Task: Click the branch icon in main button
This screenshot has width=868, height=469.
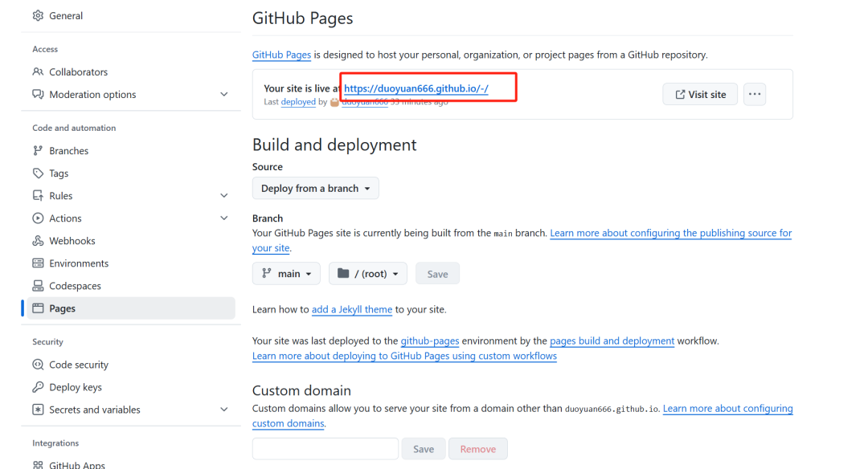Action: pos(267,273)
